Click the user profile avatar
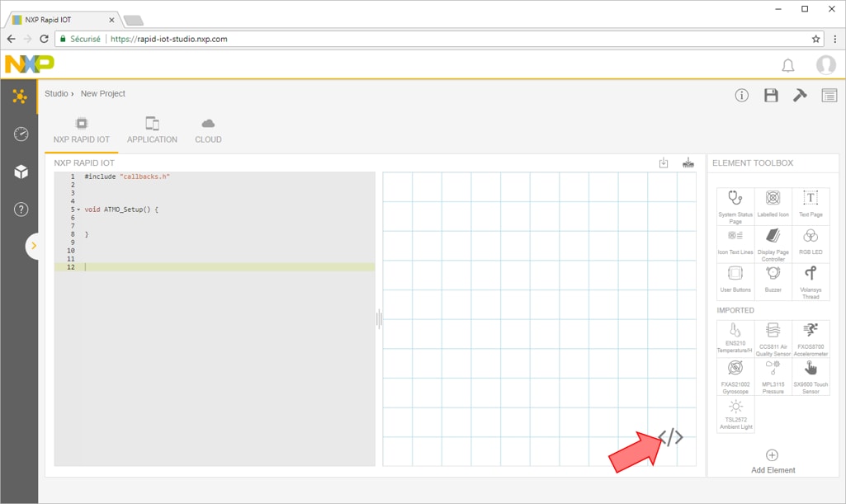This screenshot has height=504, width=846. (x=825, y=65)
